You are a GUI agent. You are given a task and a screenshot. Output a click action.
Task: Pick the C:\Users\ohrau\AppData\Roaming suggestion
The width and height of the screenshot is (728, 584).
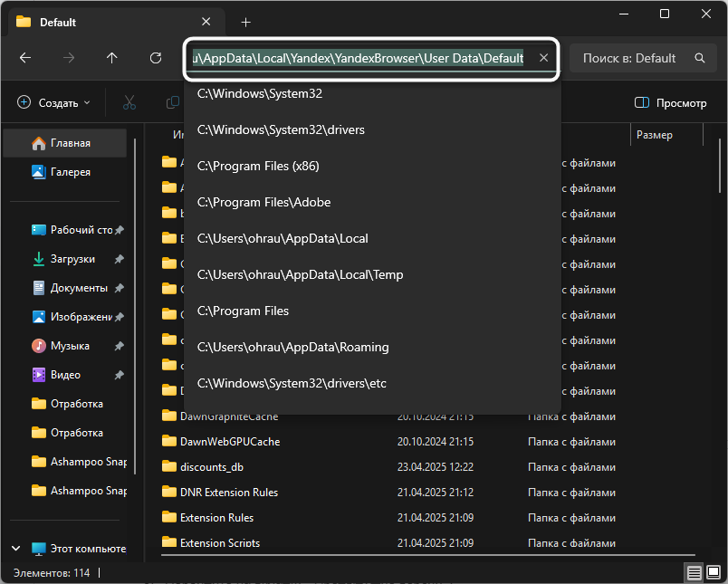(x=292, y=347)
